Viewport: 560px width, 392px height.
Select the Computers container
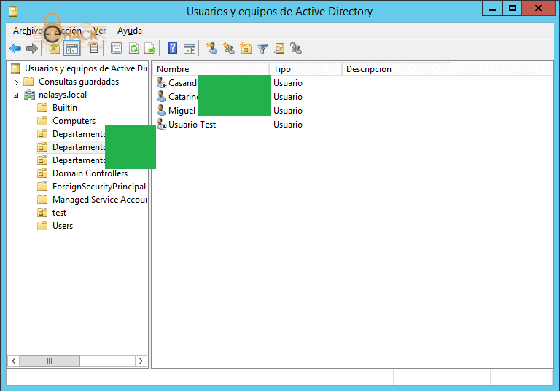(x=74, y=121)
